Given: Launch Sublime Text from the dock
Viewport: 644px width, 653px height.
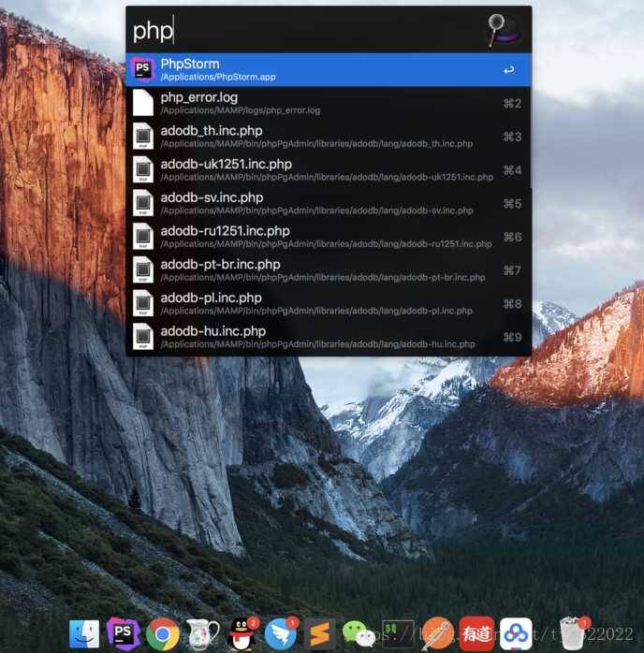Looking at the screenshot, I should click(319, 634).
